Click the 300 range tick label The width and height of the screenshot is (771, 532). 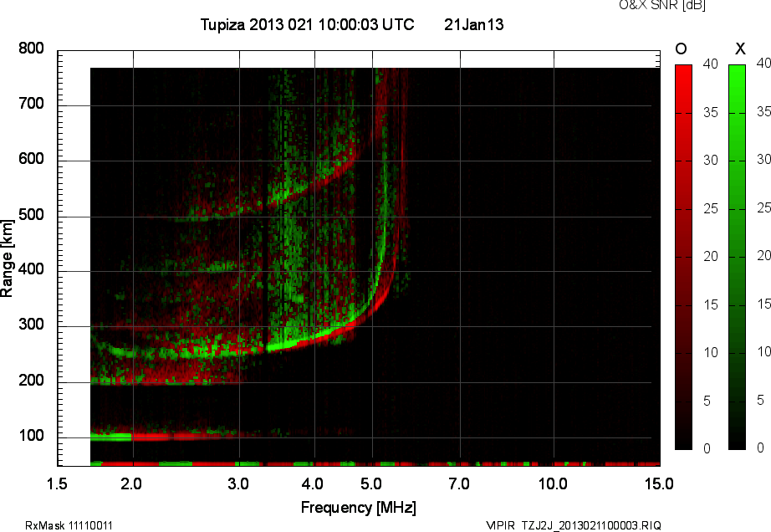click(x=31, y=325)
